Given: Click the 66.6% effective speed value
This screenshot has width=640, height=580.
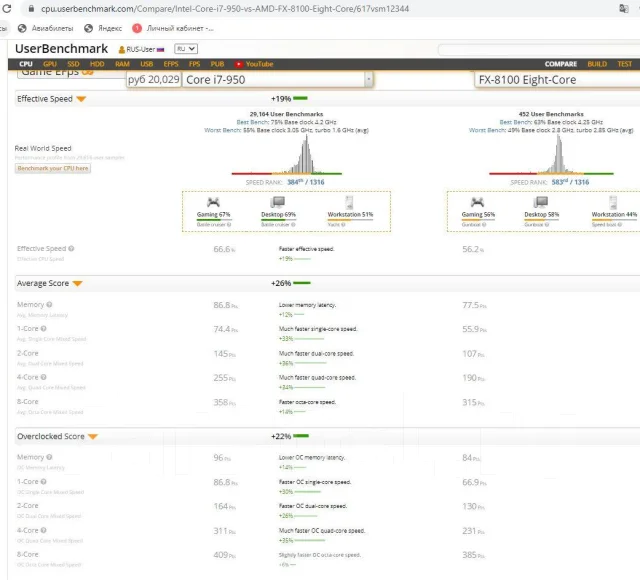Looking at the screenshot, I should (x=224, y=249).
